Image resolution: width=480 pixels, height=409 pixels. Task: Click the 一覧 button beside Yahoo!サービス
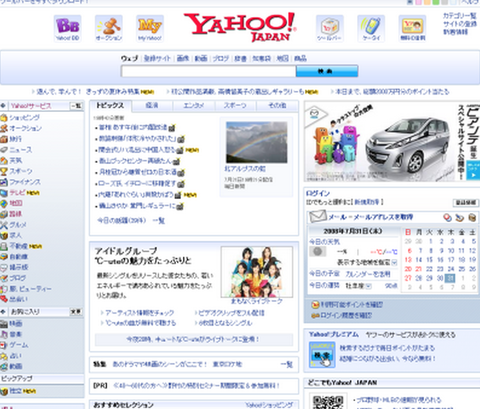tap(76, 106)
